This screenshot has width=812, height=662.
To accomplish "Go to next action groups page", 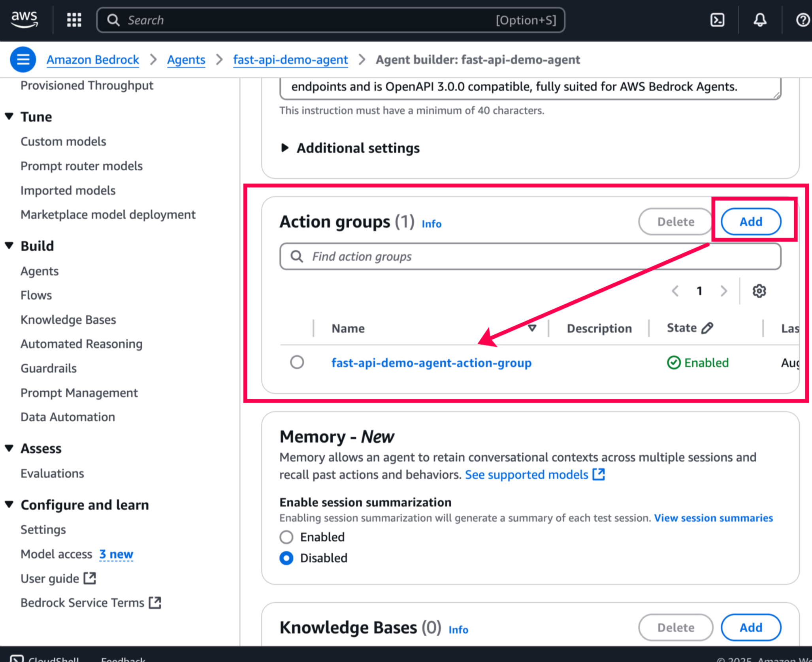I will tap(723, 291).
